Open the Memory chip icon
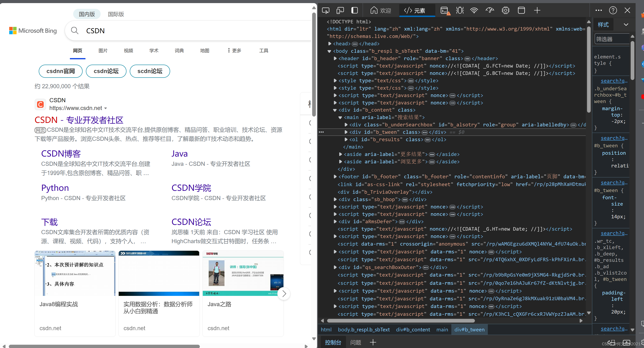Screen dimensions: 644x348 click(x=505, y=10)
